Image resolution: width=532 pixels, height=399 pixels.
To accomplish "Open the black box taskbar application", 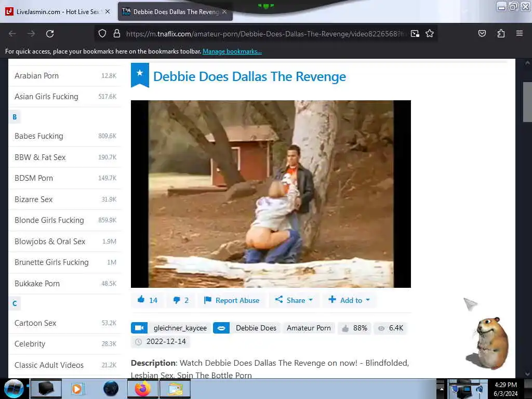I will (46, 389).
